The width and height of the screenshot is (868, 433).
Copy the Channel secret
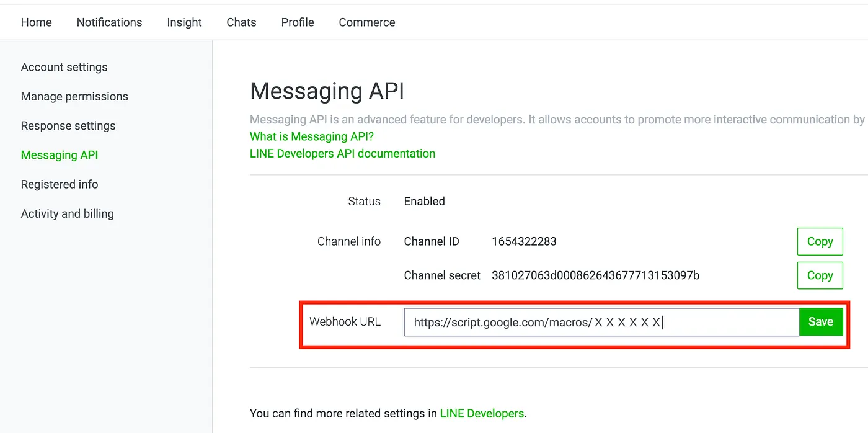point(820,275)
